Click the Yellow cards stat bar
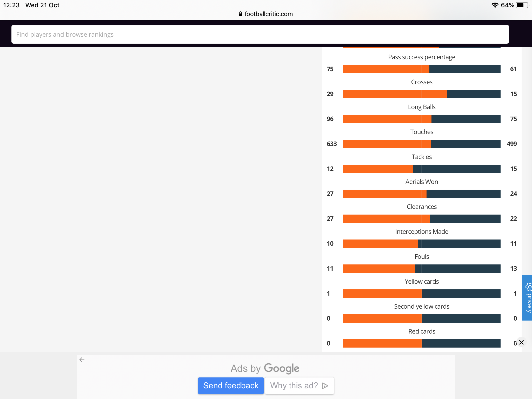 coord(422,294)
